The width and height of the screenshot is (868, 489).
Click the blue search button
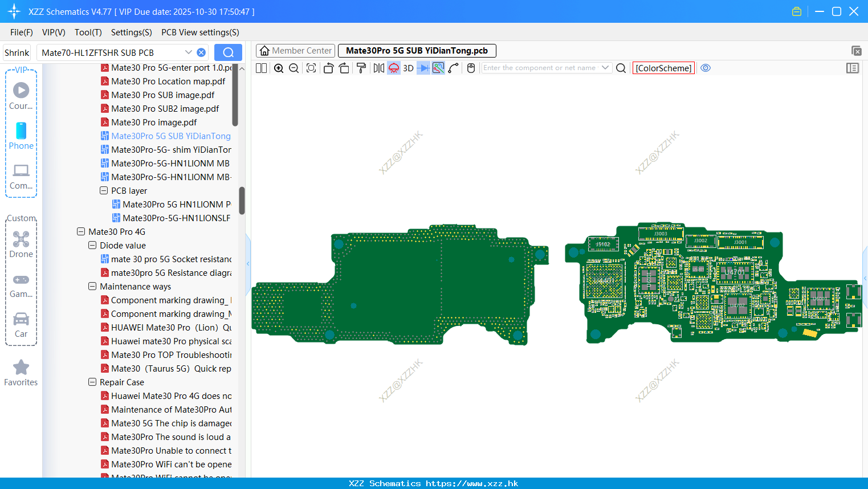pos(228,52)
